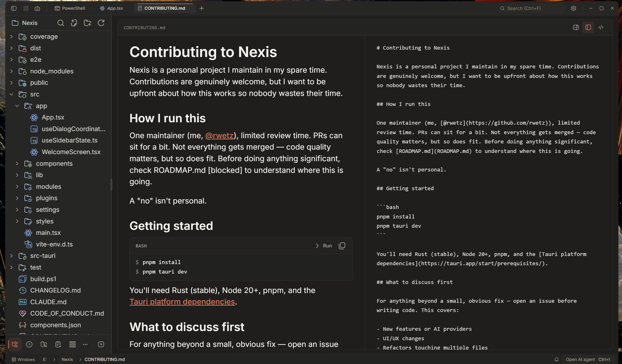Toggle the sidebar panel icon in the title bar
Screen dimensions: 622x364
pyautogui.click(x=14, y=8)
